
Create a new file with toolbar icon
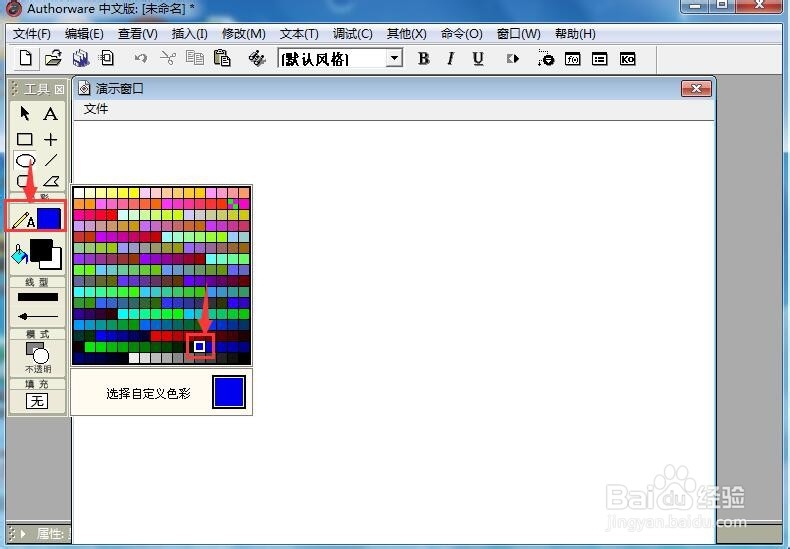coord(26,59)
